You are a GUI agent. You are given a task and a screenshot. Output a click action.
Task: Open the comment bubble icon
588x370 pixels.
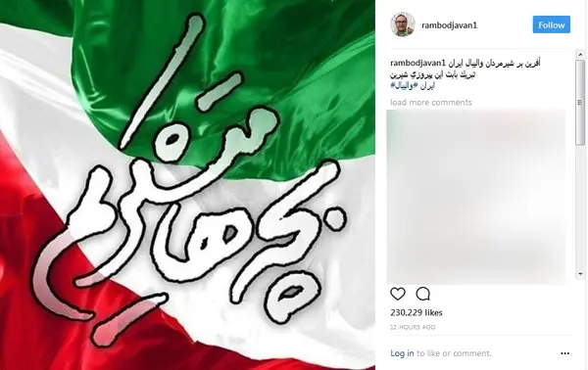tap(422, 294)
